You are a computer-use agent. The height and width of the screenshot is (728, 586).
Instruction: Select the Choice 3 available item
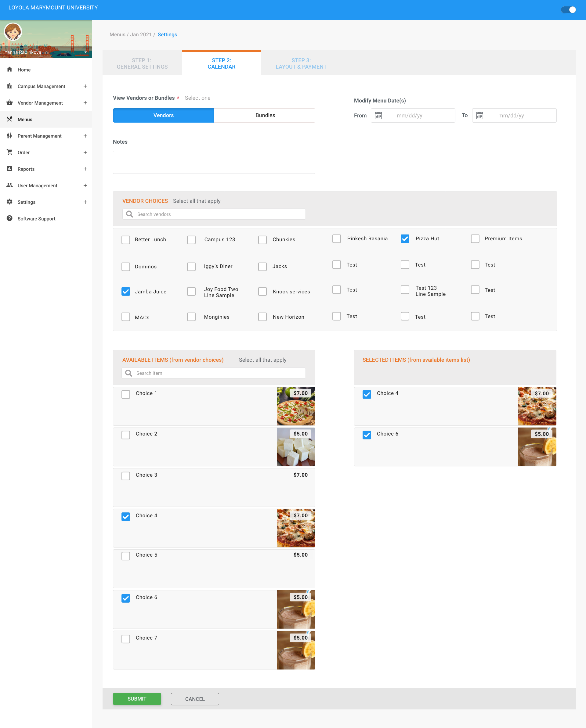point(126,476)
